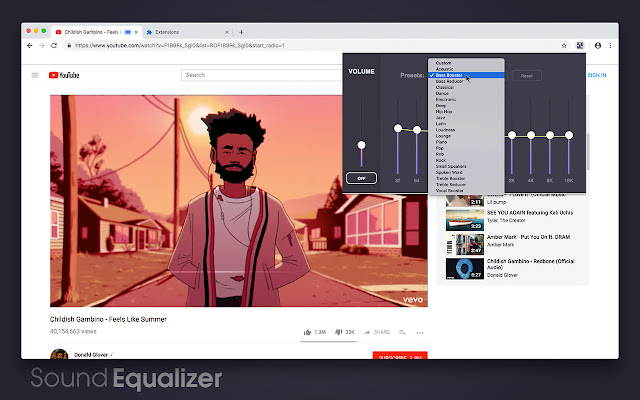Click the YouTube search field
The image size is (640, 400).
coord(261,75)
